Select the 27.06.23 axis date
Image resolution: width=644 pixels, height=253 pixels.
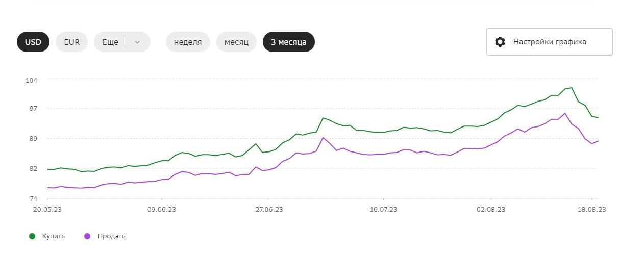point(269,209)
